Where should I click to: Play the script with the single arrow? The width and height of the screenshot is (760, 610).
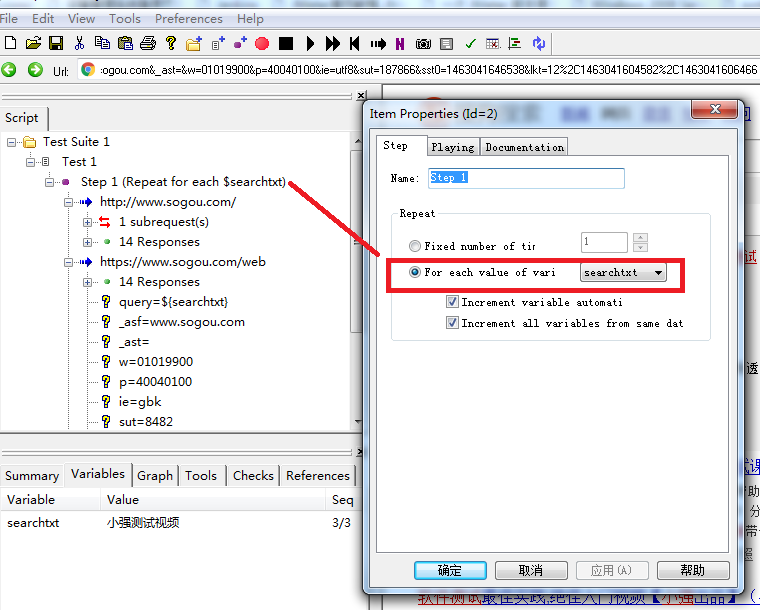tap(310, 44)
